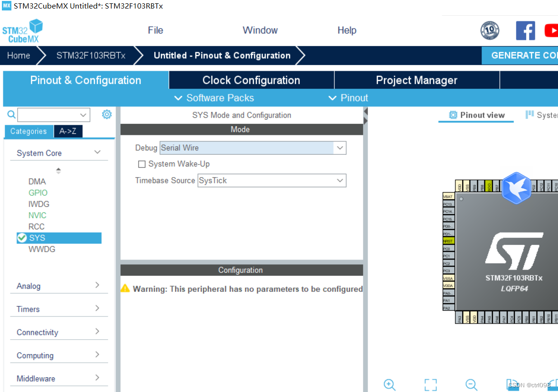Select the VDDA pin on chip

point(448,286)
